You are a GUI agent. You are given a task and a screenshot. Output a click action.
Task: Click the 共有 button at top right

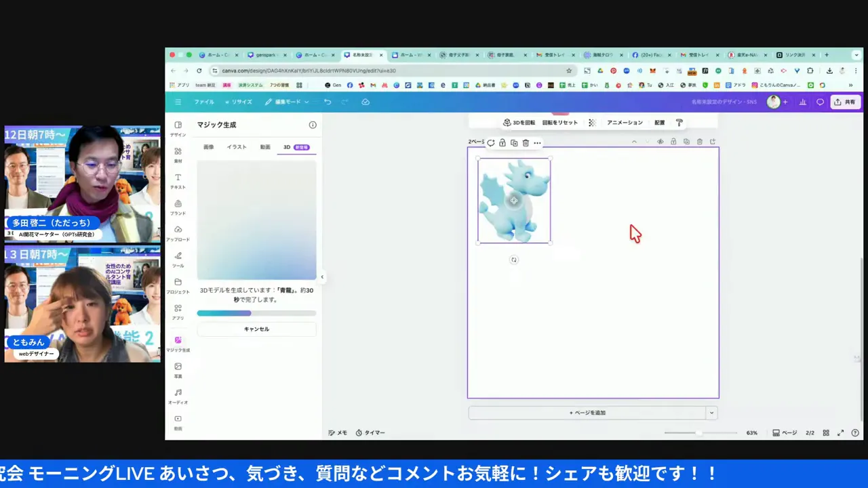tap(846, 102)
